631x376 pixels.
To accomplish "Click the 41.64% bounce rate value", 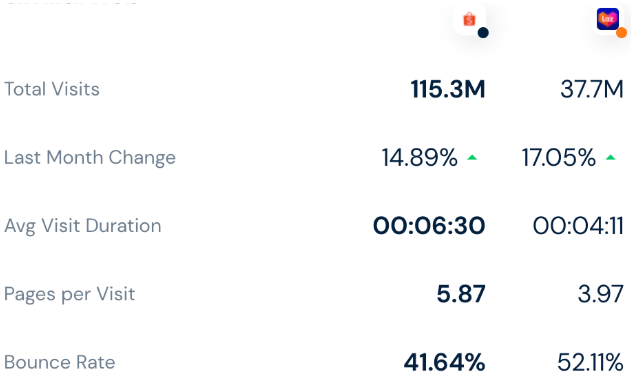I will tap(444, 362).
